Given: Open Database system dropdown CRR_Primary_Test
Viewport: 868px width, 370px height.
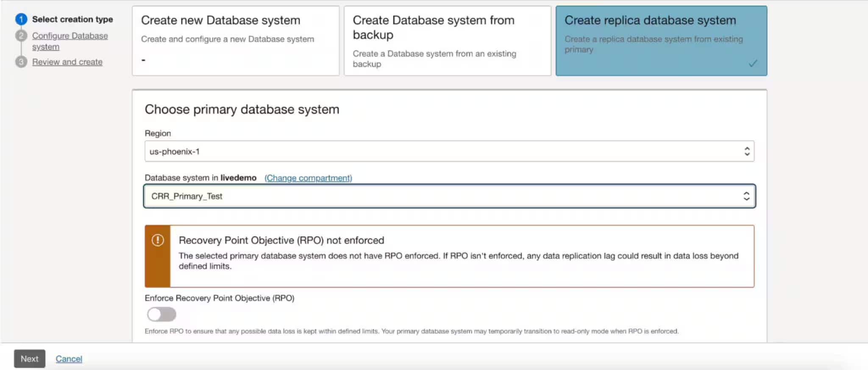Looking at the screenshot, I should click(449, 196).
